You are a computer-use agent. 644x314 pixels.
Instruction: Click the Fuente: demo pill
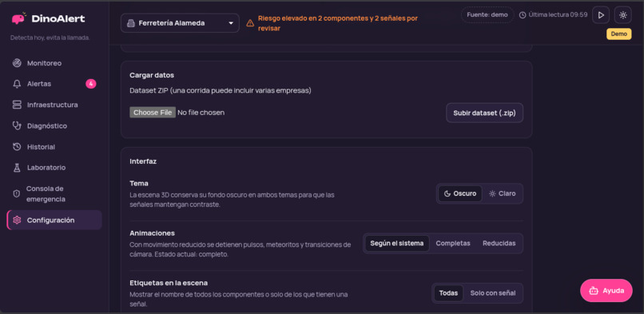click(487, 14)
